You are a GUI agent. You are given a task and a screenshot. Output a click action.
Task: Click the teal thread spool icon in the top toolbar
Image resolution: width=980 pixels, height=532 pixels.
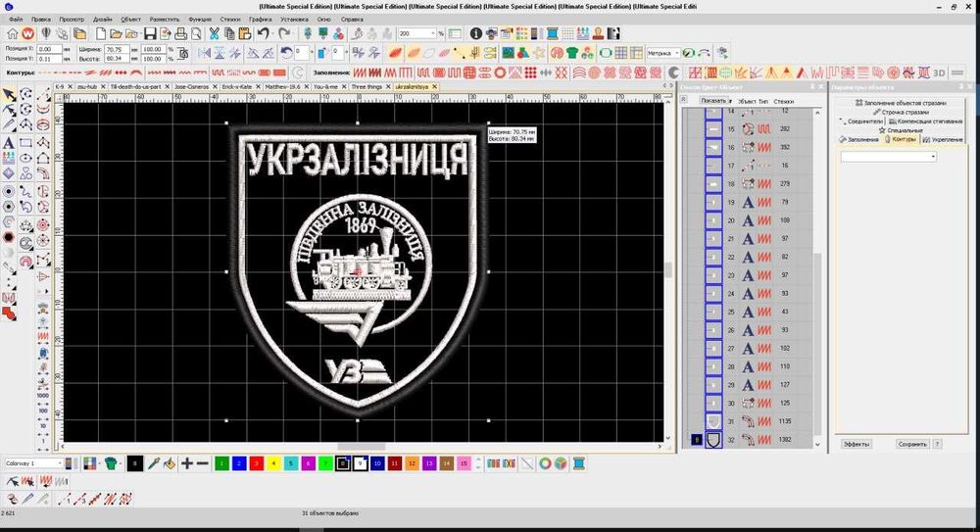coord(553,33)
